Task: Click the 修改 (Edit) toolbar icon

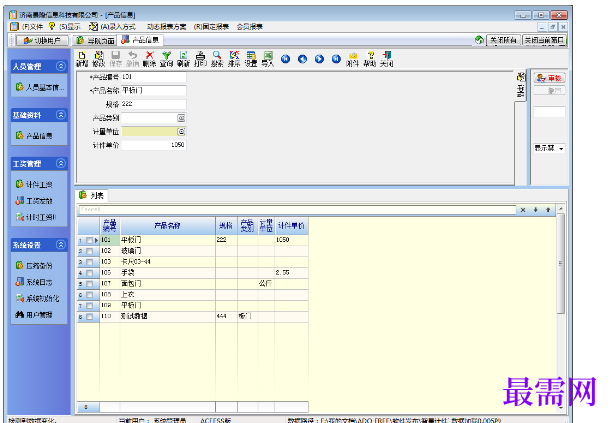Action: 98,59
